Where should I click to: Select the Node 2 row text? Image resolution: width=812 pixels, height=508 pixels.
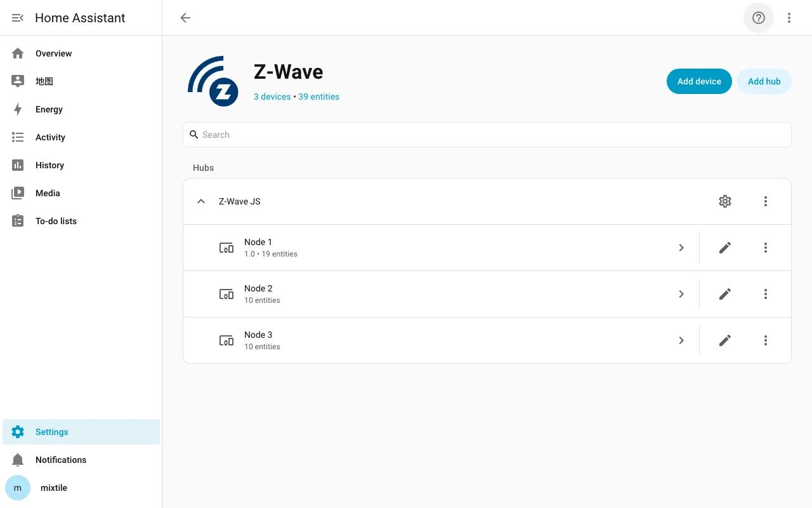point(262,294)
